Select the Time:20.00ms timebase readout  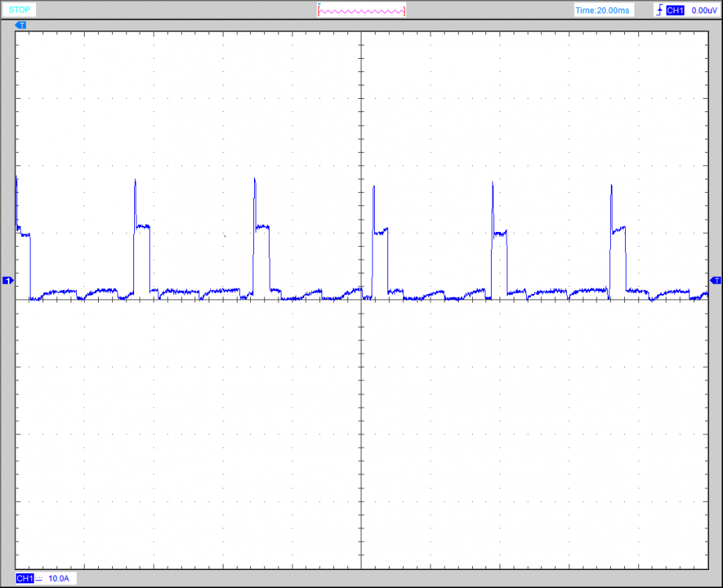pyautogui.click(x=602, y=10)
